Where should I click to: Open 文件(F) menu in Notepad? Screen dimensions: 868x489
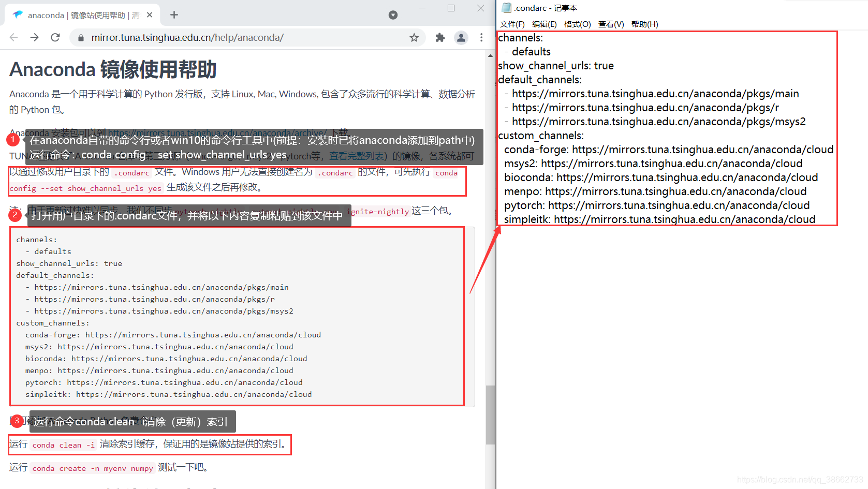pyautogui.click(x=512, y=24)
